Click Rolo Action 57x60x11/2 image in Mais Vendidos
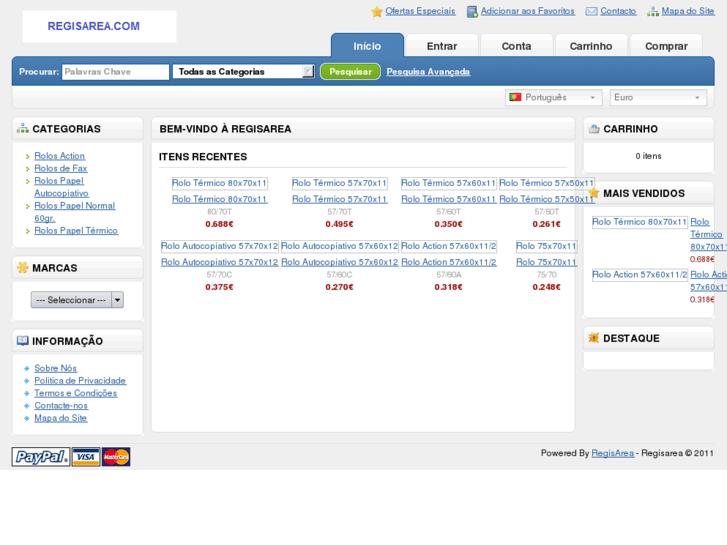The width and height of the screenshot is (727, 545). pyautogui.click(x=640, y=275)
